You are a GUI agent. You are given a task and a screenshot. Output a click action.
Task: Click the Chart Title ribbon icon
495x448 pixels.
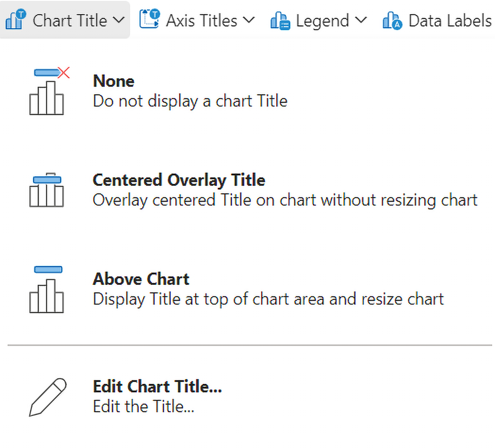(x=16, y=20)
